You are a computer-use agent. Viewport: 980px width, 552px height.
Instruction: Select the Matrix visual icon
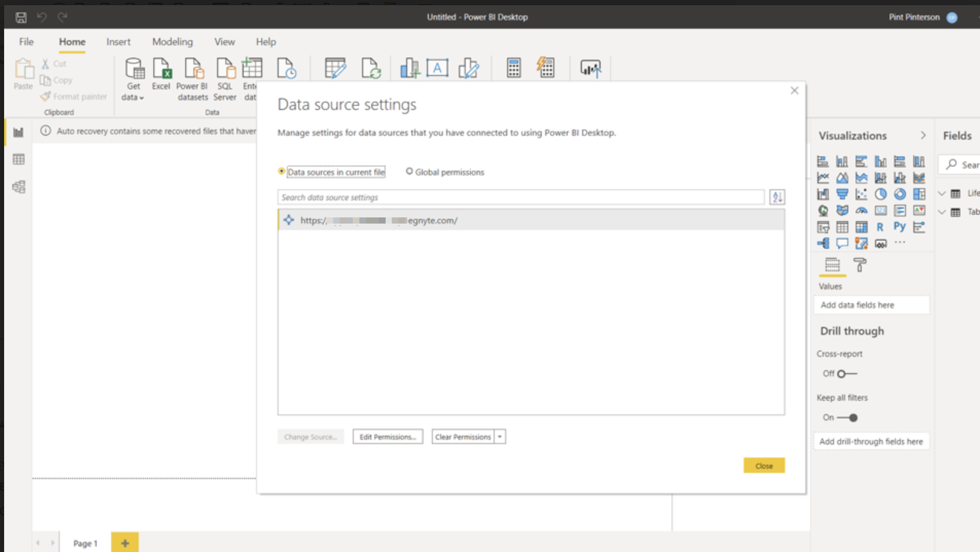861,227
